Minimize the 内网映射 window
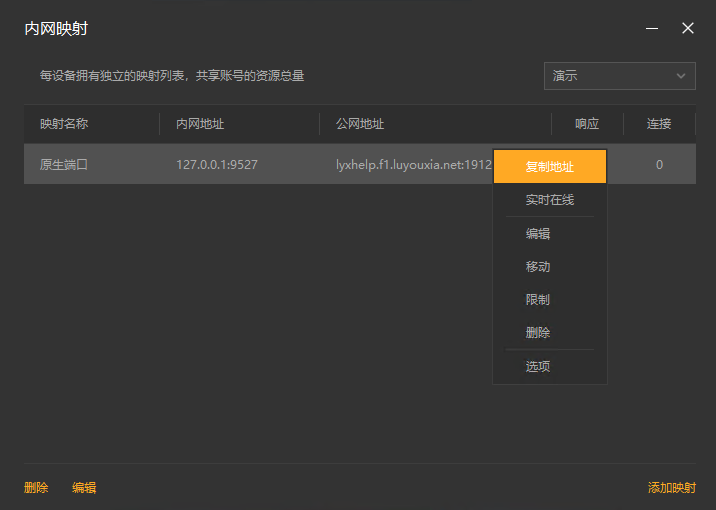716x510 pixels. (x=652, y=28)
